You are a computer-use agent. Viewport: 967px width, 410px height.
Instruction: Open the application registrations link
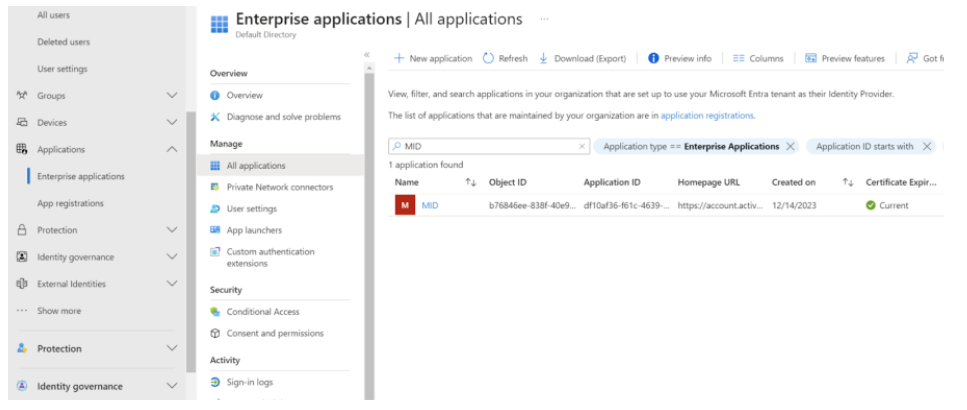707,116
